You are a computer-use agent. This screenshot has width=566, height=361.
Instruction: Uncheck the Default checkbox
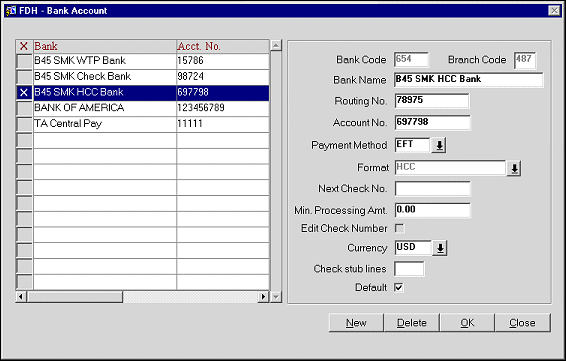(x=399, y=288)
